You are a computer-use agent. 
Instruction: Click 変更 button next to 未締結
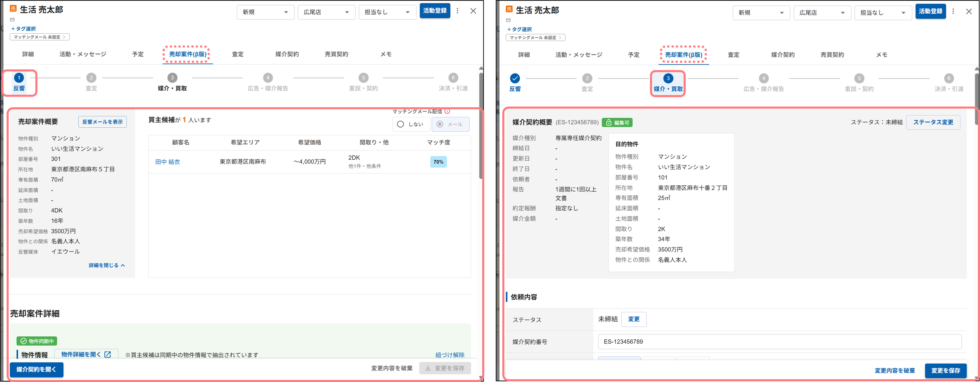click(633, 319)
